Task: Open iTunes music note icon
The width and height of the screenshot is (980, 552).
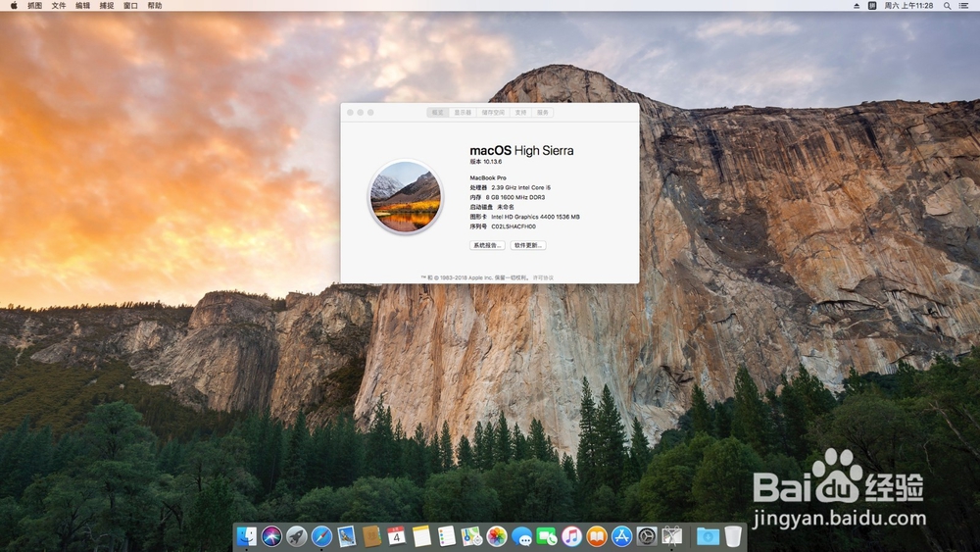Action: pyautogui.click(x=571, y=535)
